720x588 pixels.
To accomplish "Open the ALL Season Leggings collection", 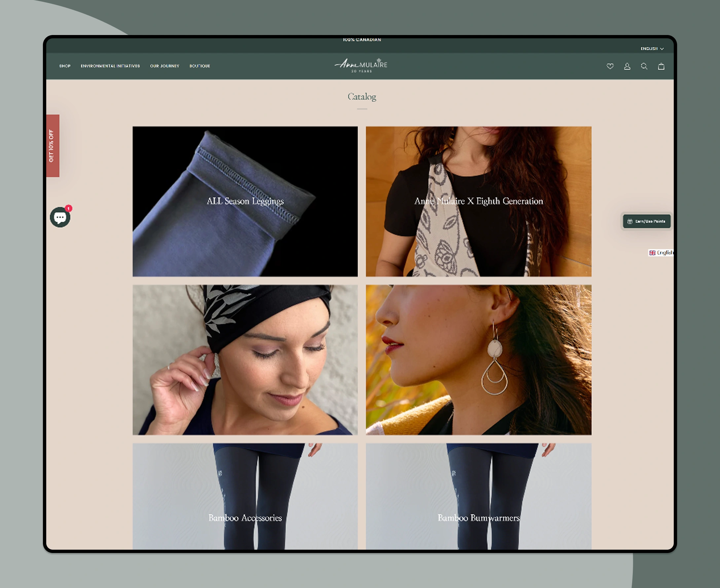I will point(245,201).
